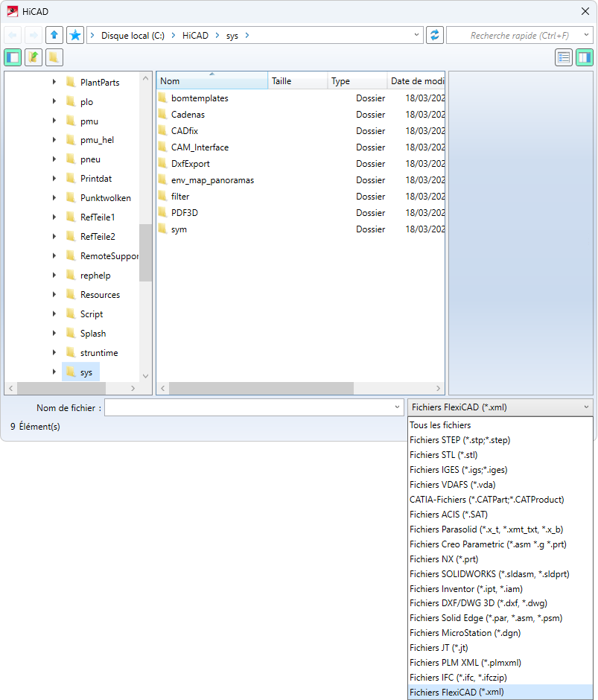Screen dimensions: 598x700
Task: Choose Fichiers STL filter option
Action: [x=500, y=455]
